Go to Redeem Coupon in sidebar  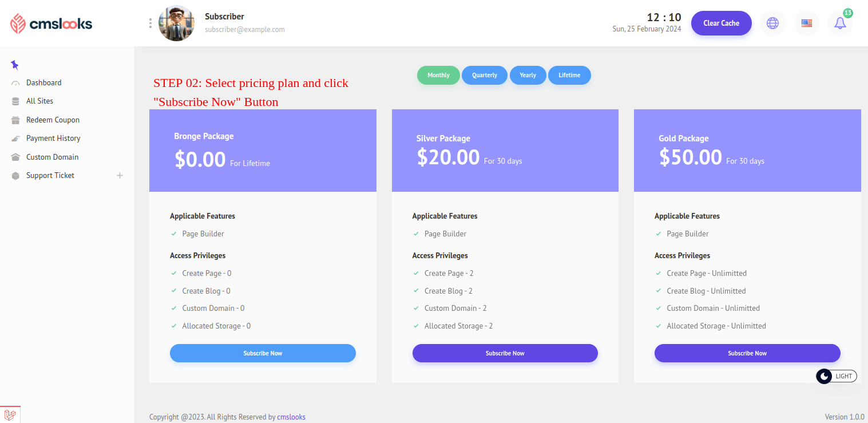(x=53, y=120)
